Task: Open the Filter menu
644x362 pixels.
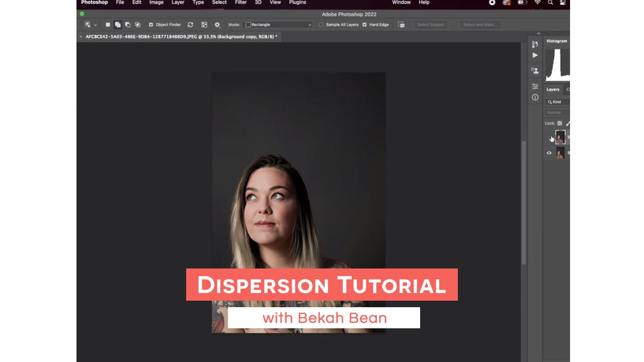Action: [241, 3]
